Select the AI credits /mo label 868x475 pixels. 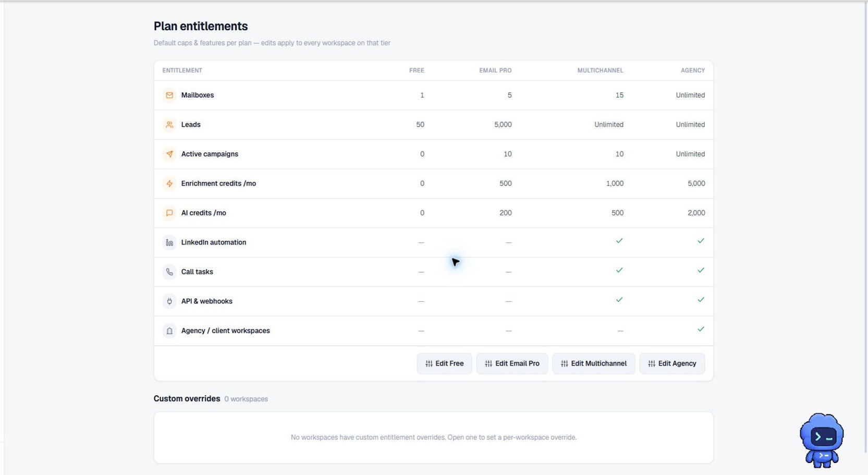(203, 213)
